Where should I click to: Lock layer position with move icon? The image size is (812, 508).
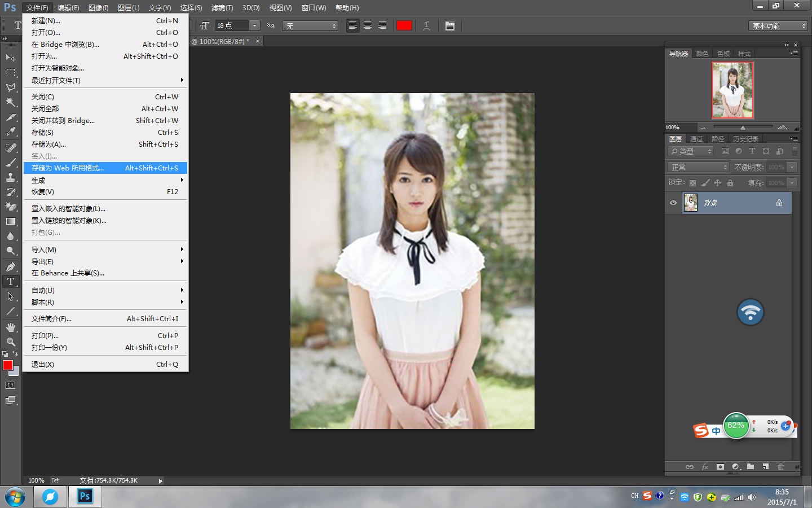717,183
